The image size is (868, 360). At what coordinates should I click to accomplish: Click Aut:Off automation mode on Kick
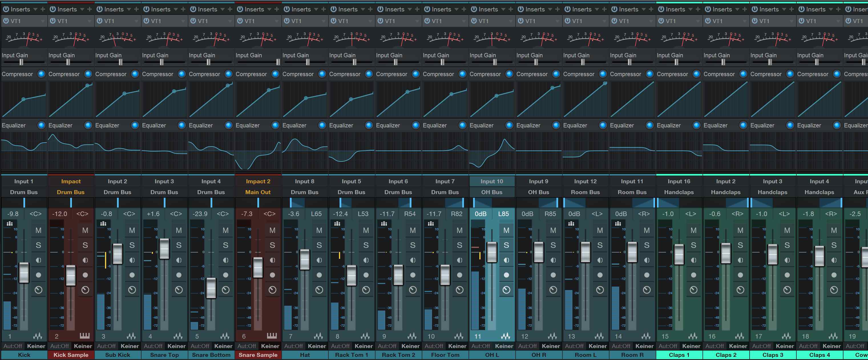(x=13, y=346)
